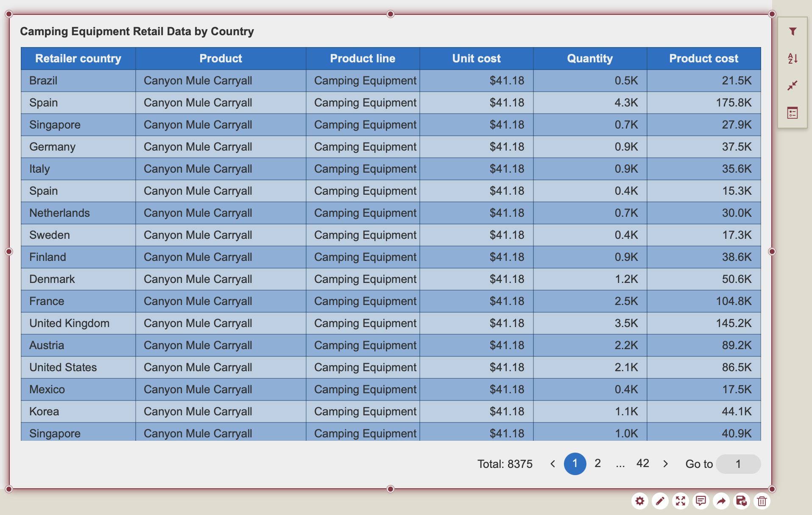
Task: Go to previous page chevron
Action: [552, 464]
